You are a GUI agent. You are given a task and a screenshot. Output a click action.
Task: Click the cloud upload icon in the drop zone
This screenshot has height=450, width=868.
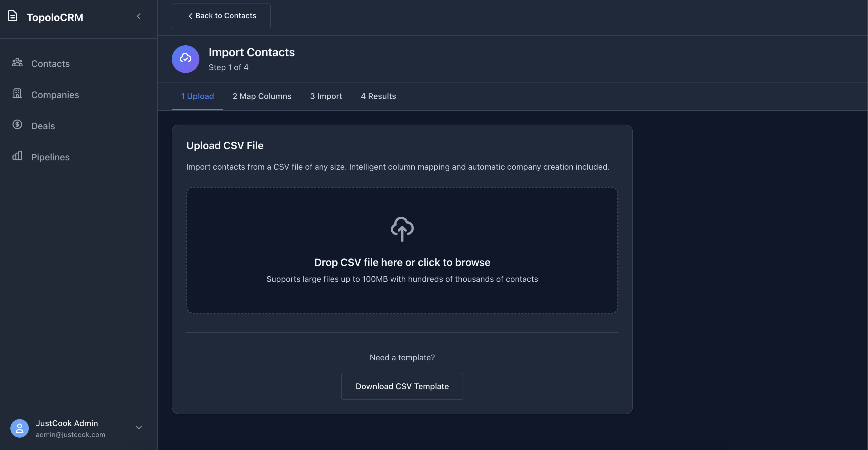click(x=402, y=229)
